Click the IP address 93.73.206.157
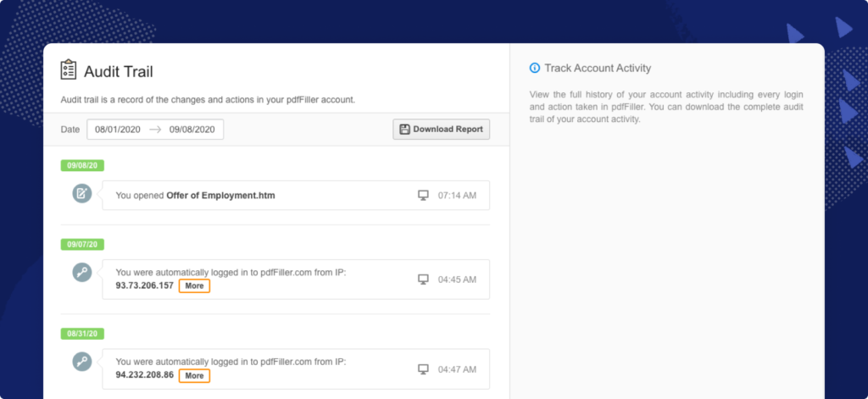Image resolution: width=868 pixels, height=399 pixels. 144,285
